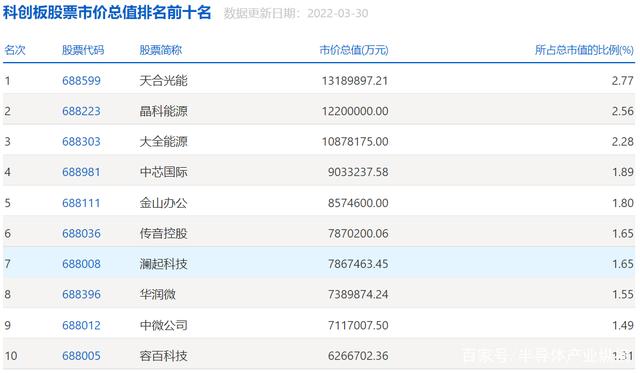Click the 2.77 percentage value
This screenshot has width=640, height=373.
click(x=622, y=80)
